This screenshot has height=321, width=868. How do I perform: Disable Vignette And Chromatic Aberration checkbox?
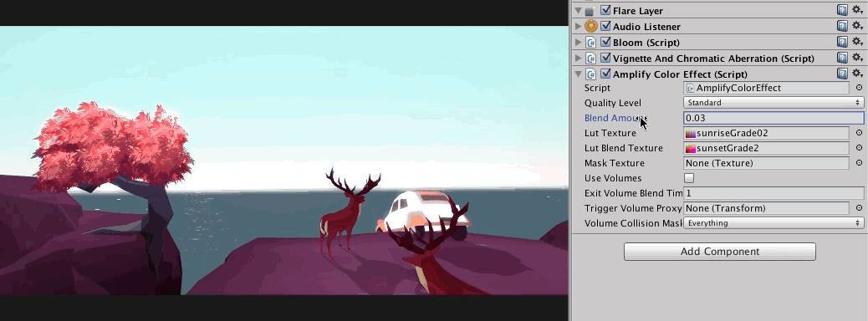(605, 59)
